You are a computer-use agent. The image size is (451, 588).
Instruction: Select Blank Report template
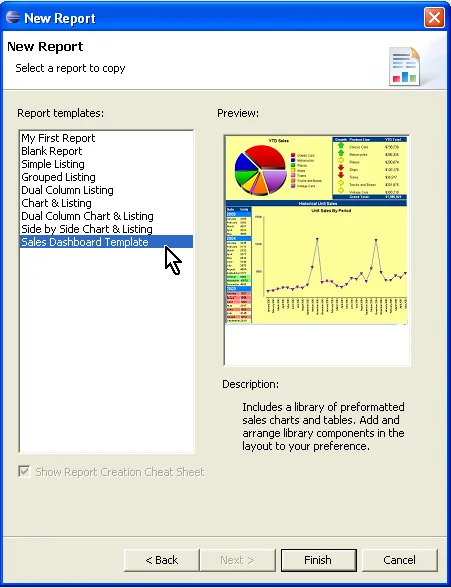click(52, 151)
